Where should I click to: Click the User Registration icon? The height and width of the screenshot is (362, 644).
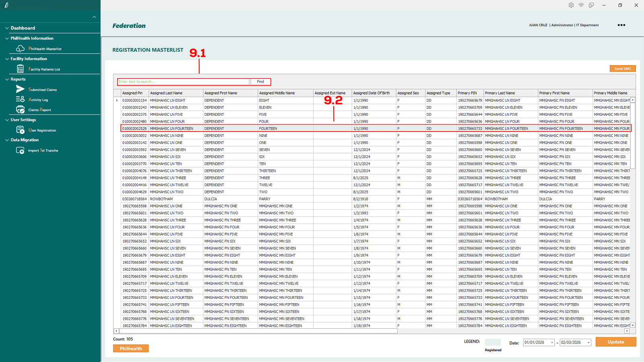pos(20,130)
